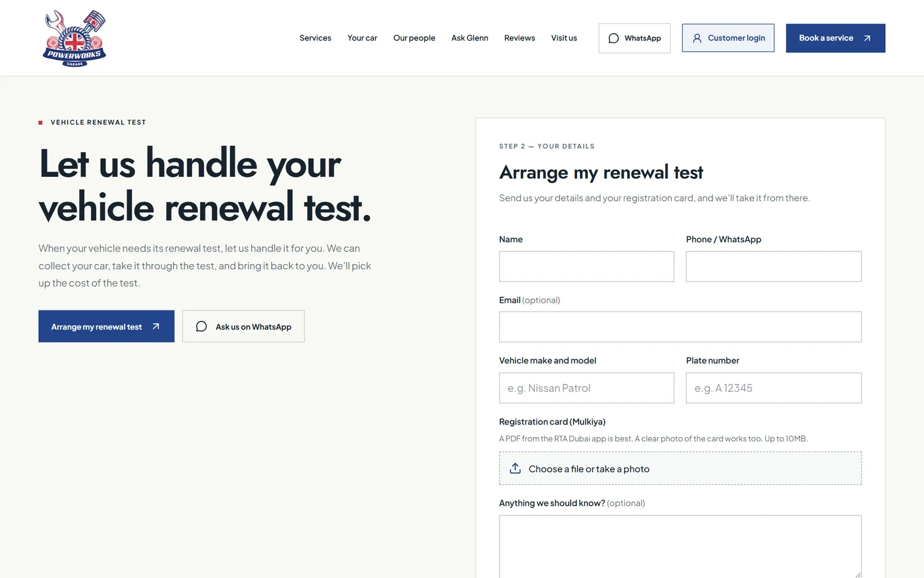Click the arrow icon on Arrange my renewal test
The height and width of the screenshot is (578, 924).
point(155,327)
